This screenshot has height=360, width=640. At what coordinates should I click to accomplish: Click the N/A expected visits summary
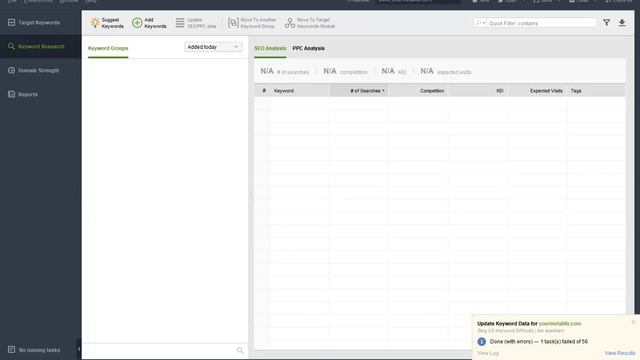[x=446, y=71]
